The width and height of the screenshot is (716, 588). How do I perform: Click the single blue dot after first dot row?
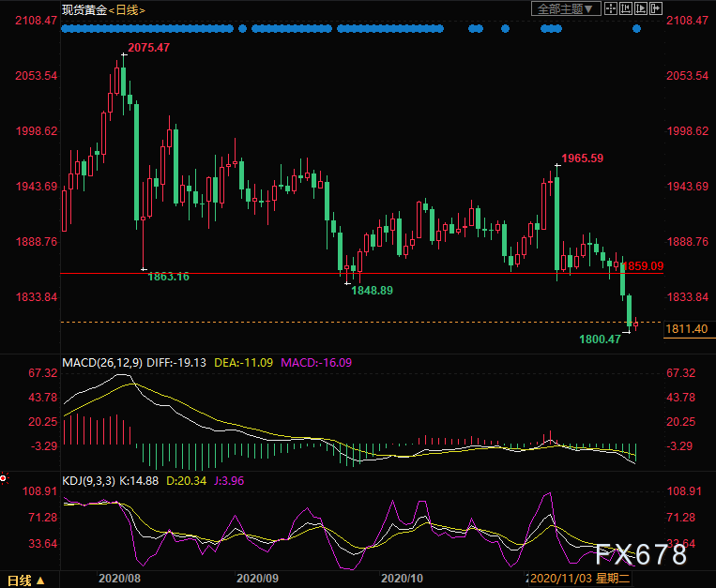242,29
